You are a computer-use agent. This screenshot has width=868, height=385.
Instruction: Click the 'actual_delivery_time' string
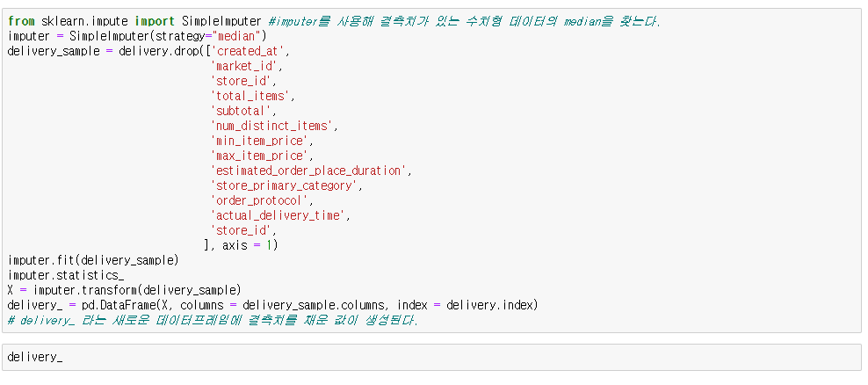tap(278, 215)
